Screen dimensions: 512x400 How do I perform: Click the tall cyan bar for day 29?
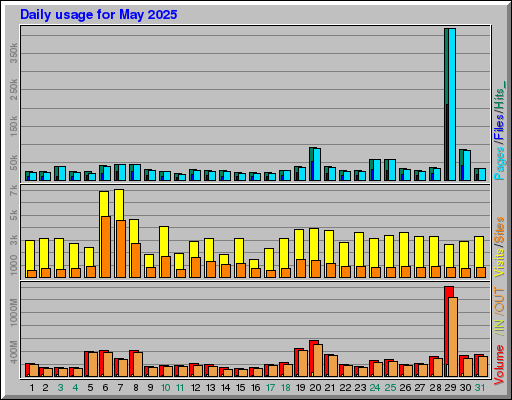coord(452,104)
